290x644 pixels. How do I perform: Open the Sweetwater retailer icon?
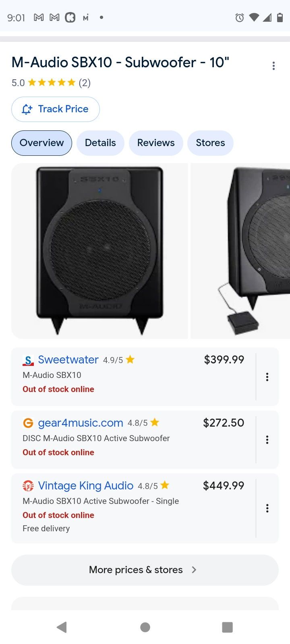tap(27, 360)
